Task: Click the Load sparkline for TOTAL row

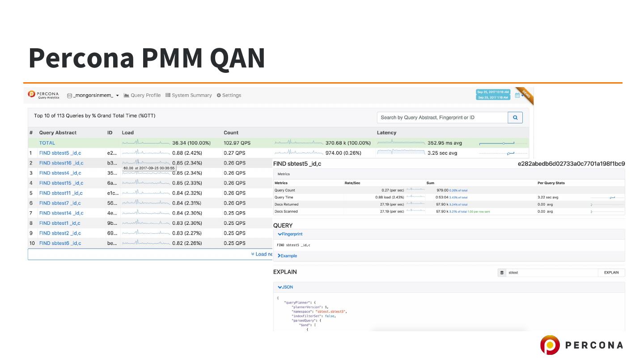Action: pyautogui.click(x=146, y=143)
